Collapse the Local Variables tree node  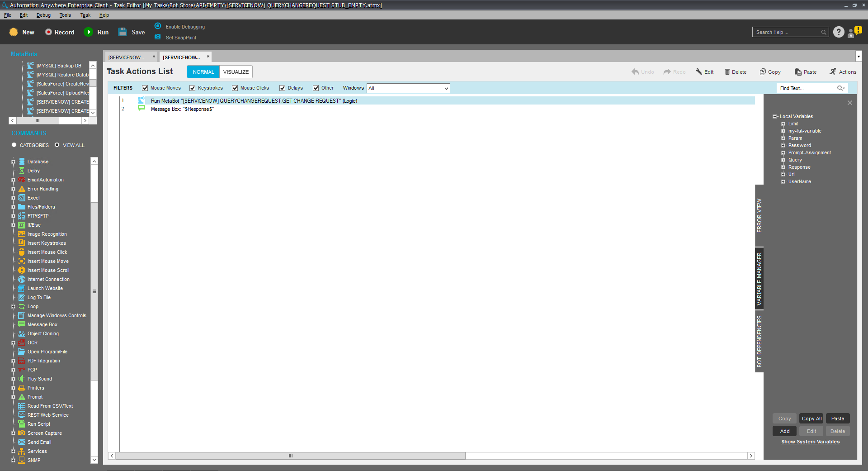point(775,117)
